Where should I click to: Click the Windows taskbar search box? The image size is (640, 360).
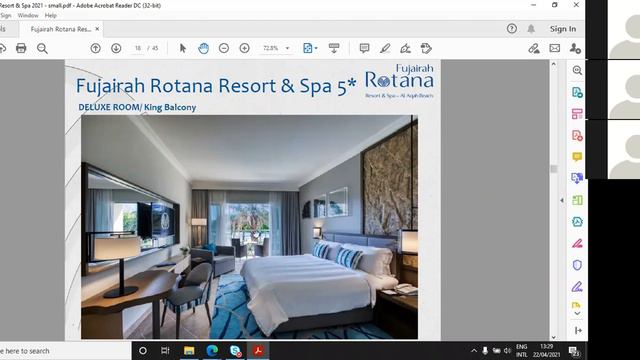(x=65, y=351)
